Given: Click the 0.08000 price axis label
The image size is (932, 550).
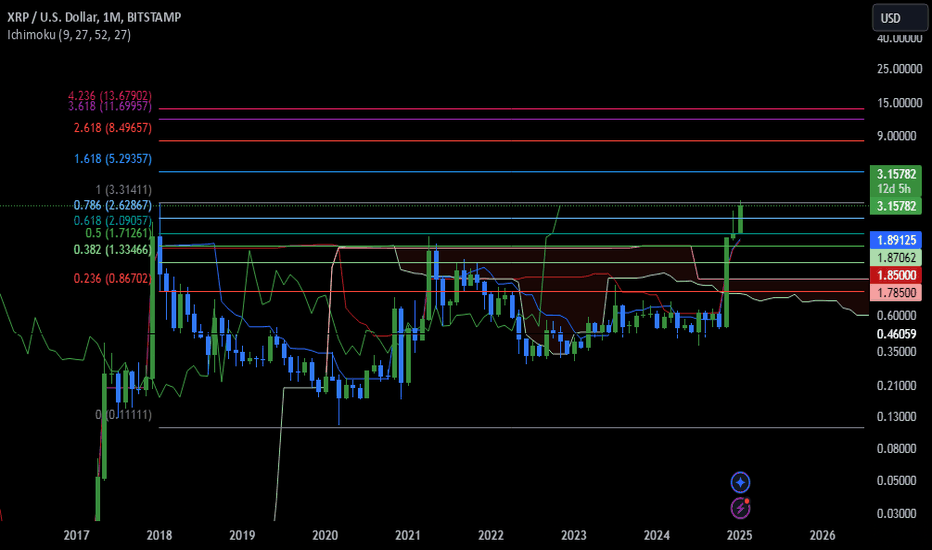Looking at the screenshot, I should point(896,448).
